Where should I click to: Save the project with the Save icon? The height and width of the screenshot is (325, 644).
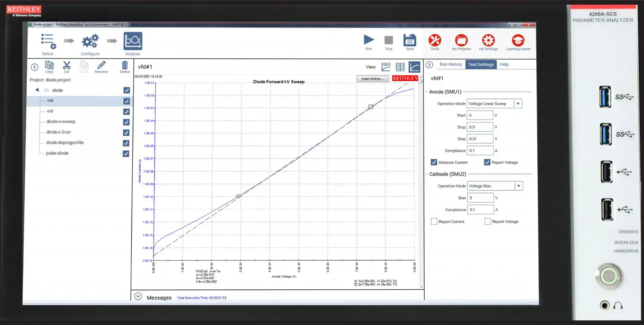(409, 40)
